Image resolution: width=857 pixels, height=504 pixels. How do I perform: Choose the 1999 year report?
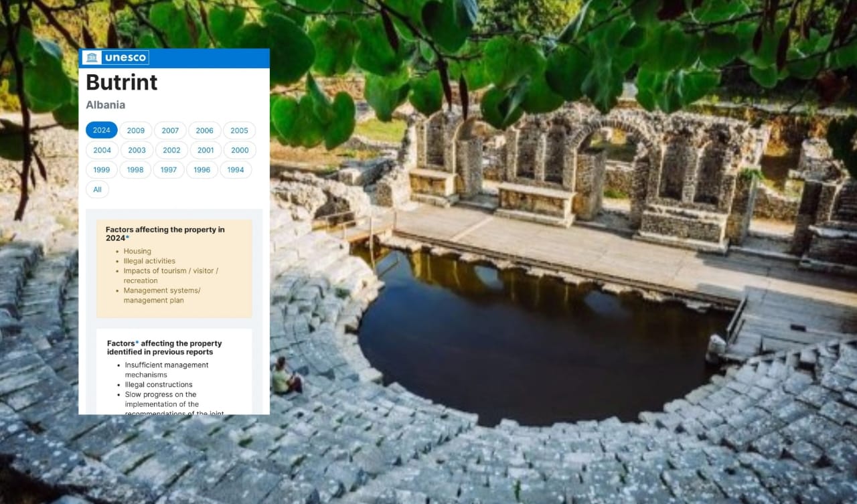click(102, 170)
